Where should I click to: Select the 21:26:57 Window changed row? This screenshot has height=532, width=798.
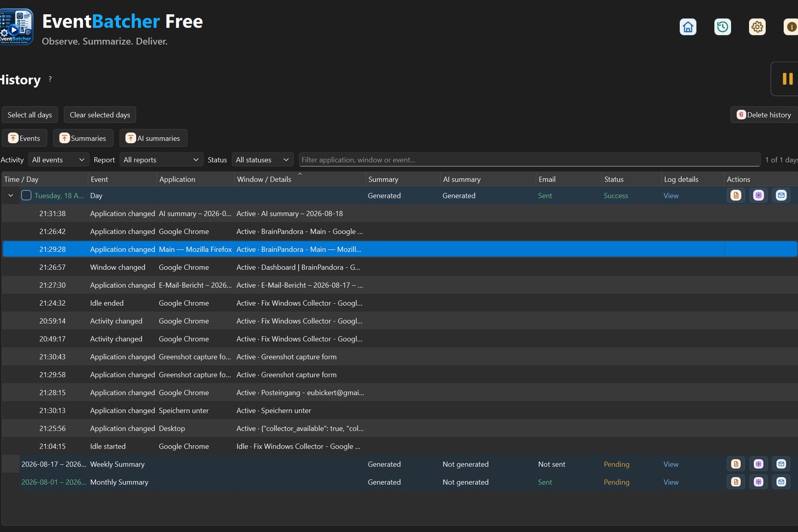[400, 267]
